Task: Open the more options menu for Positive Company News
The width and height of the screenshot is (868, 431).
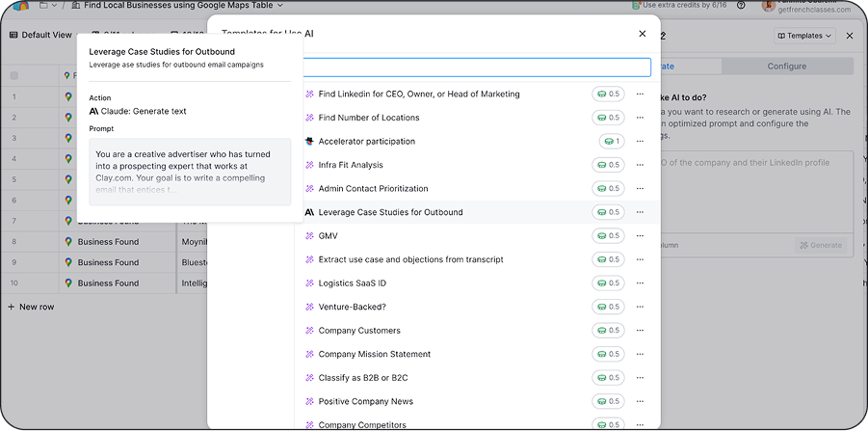Action: coord(640,401)
